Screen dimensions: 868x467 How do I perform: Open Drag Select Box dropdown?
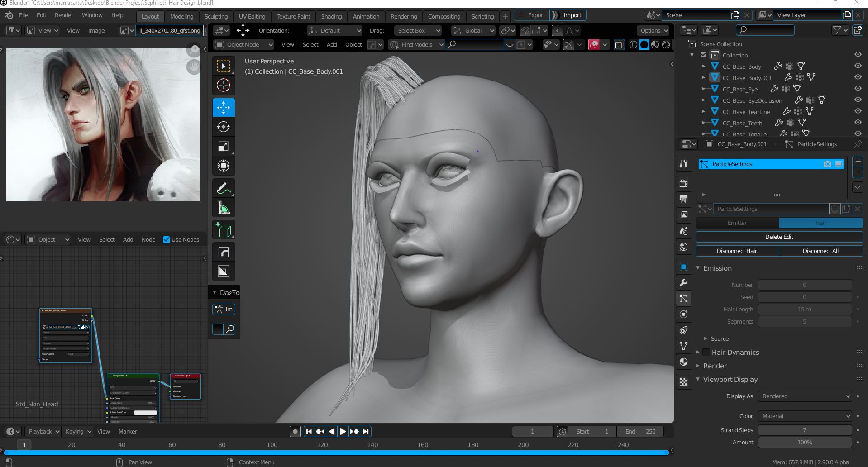pos(418,30)
